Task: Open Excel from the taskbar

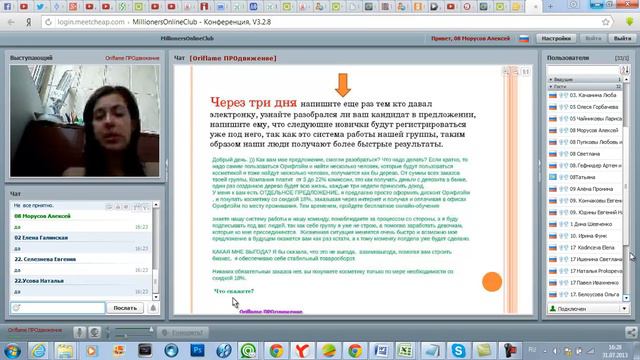Action: pyautogui.click(x=405, y=350)
